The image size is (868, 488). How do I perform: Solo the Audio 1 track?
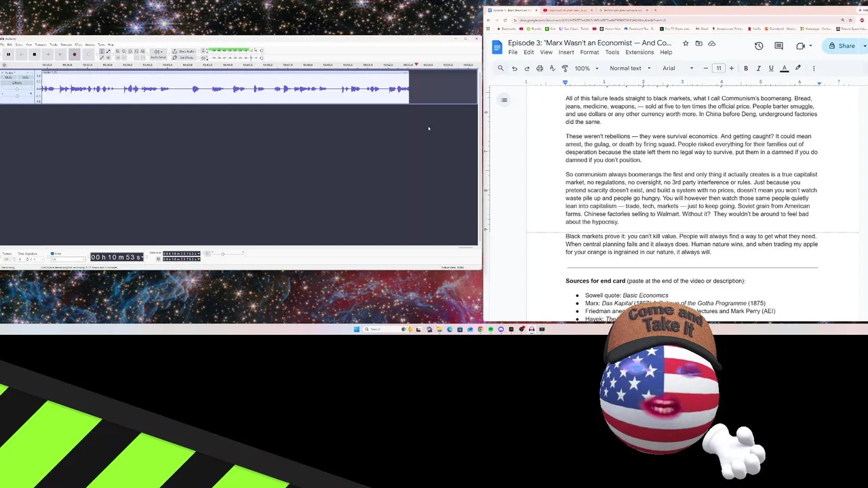(x=25, y=77)
